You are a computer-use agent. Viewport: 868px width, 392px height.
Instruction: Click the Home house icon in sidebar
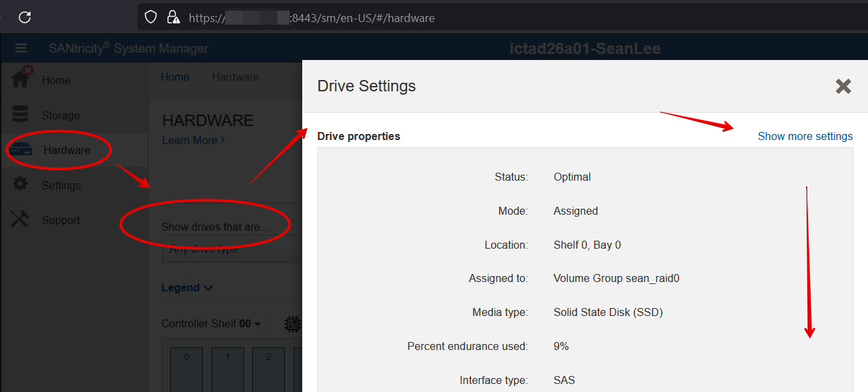tap(21, 79)
